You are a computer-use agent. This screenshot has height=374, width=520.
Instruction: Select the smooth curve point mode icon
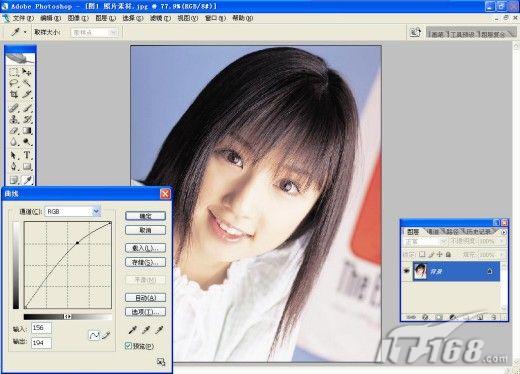point(94,335)
